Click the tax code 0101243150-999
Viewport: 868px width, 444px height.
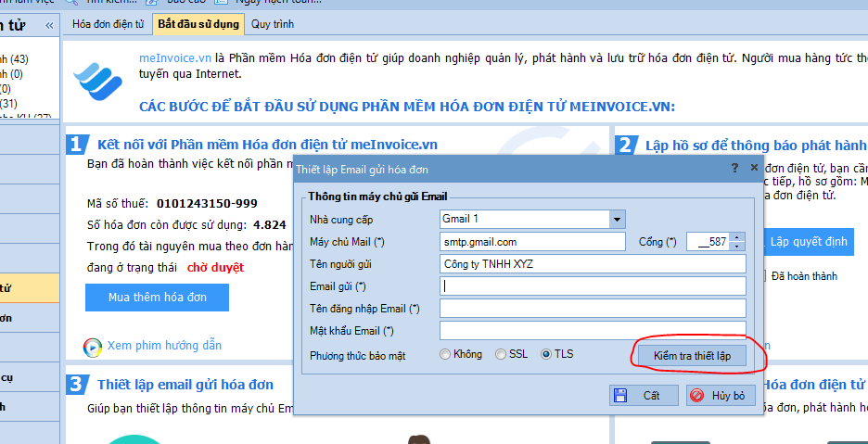pyautogui.click(x=207, y=203)
